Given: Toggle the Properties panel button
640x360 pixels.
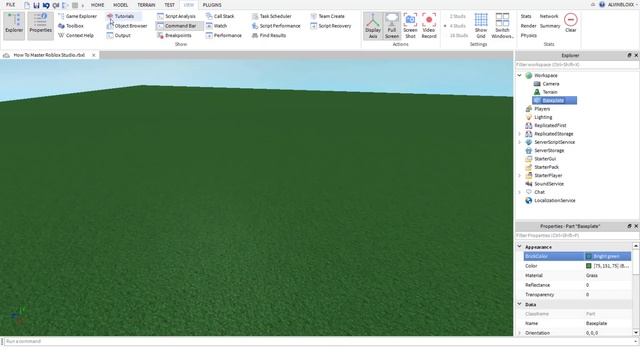Looking at the screenshot, I should pyautogui.click(x=40, y=25).
